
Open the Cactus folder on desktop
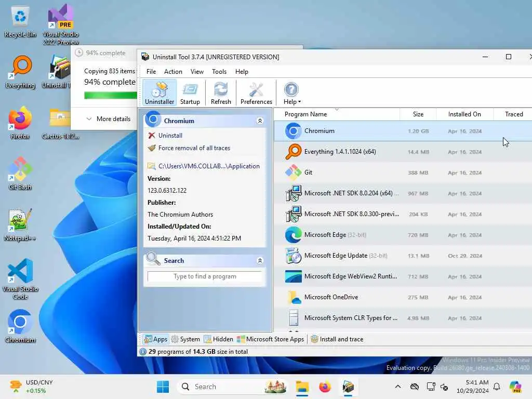pyautogui.click(x=60, y=123)
